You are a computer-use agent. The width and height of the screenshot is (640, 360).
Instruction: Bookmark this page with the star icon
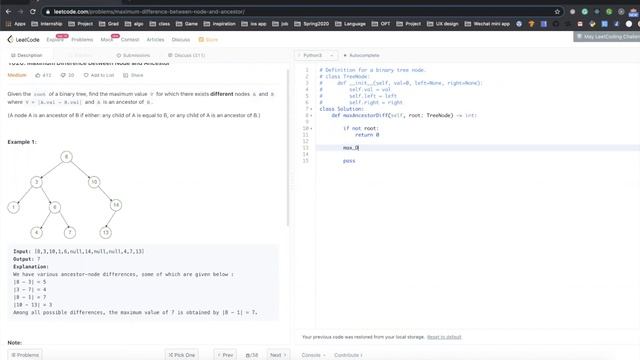(x=557, y=12)
